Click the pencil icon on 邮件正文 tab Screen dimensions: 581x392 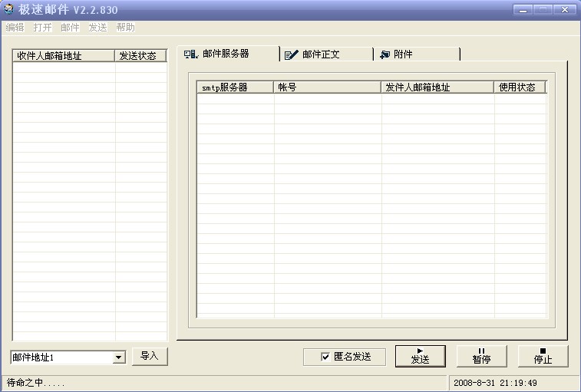(291, 55)
